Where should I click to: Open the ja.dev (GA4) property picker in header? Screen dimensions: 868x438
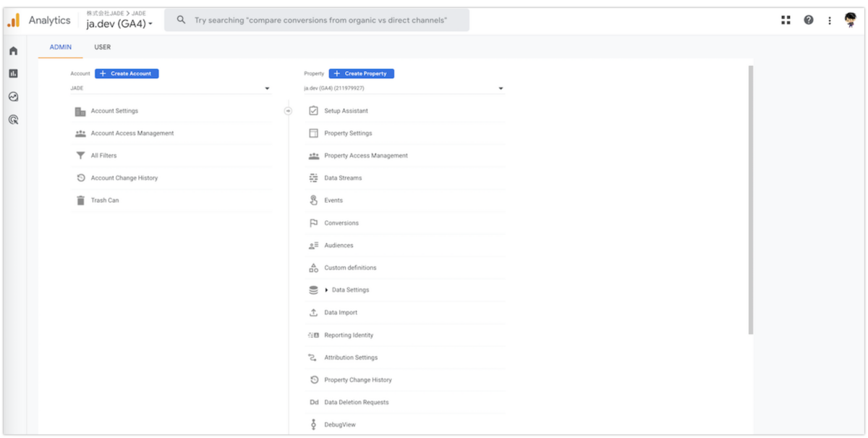point(119,24)
